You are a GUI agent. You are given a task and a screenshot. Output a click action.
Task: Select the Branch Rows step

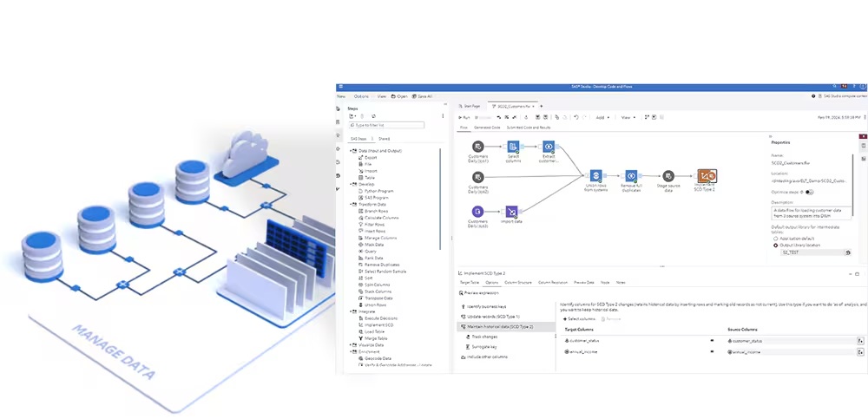[373, 211]
